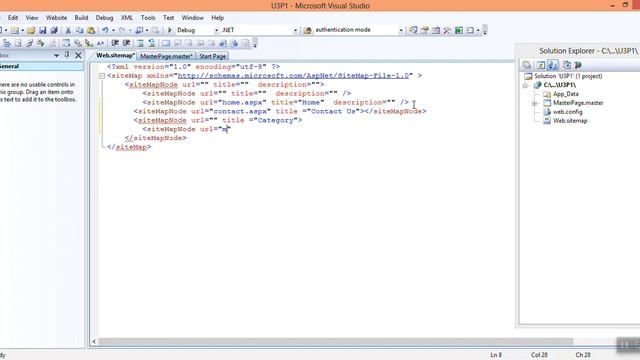Switch to the MasterPage.master tab
Screen dimensions: 640x360
point(166,56)
